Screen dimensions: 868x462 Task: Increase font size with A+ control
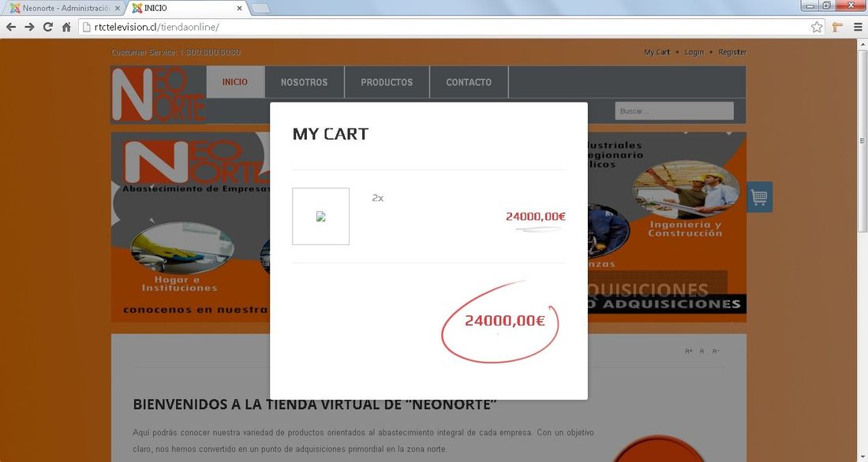689,351
